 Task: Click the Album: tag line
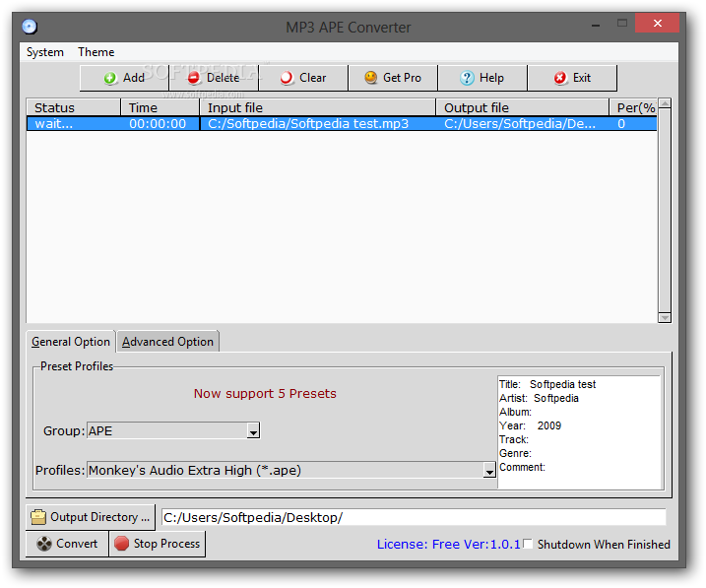point(515,412)
